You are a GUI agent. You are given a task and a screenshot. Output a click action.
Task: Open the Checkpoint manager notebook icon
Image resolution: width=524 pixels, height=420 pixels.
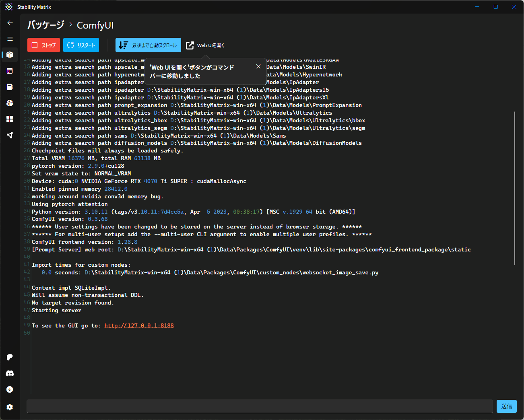coord(10,87)
